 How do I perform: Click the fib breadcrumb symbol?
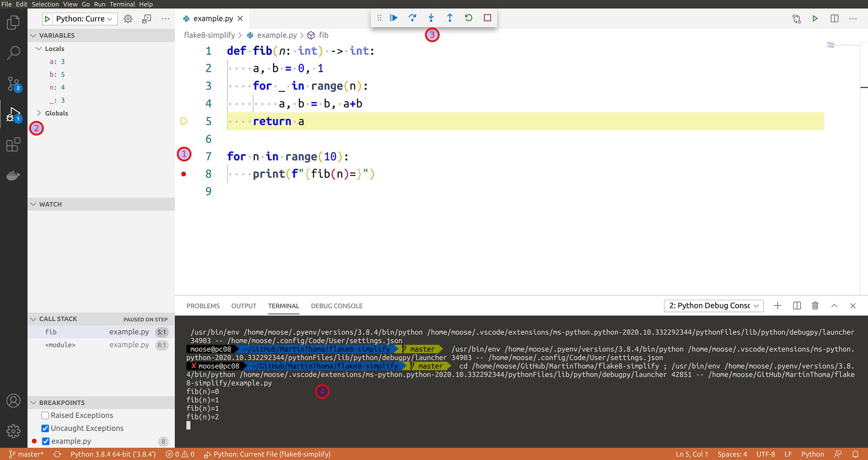(x=323, y=35)
